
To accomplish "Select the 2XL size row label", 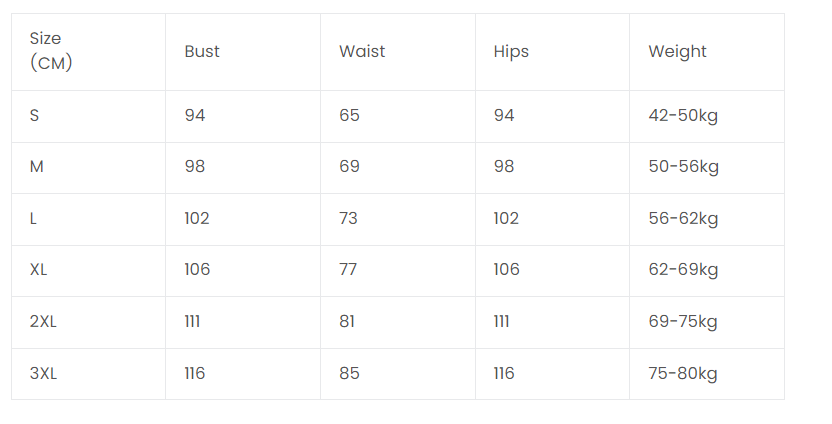I will point(43,322).
